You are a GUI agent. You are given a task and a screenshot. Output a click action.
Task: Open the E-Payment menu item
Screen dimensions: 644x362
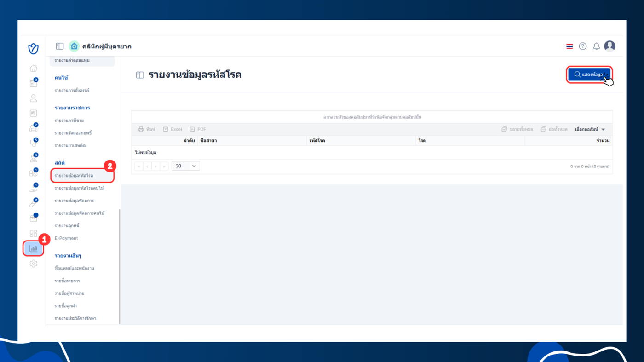tap(66, 238)
